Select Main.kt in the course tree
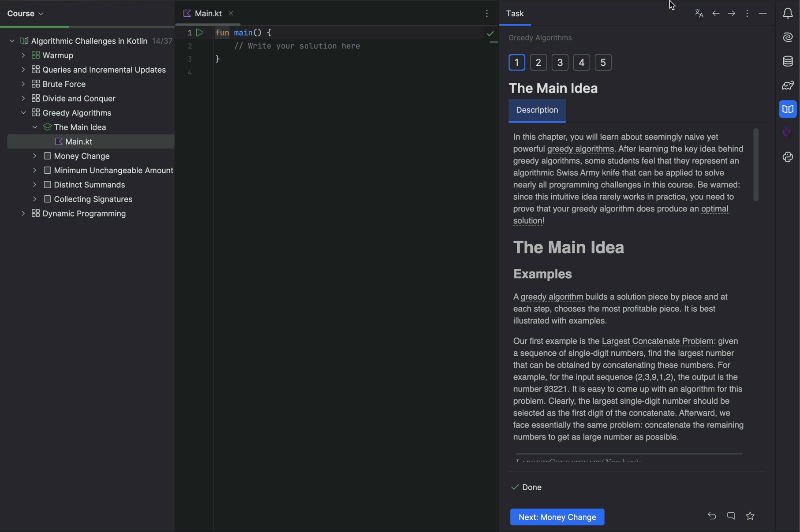 pyautogui.click(x=91, y=141)
